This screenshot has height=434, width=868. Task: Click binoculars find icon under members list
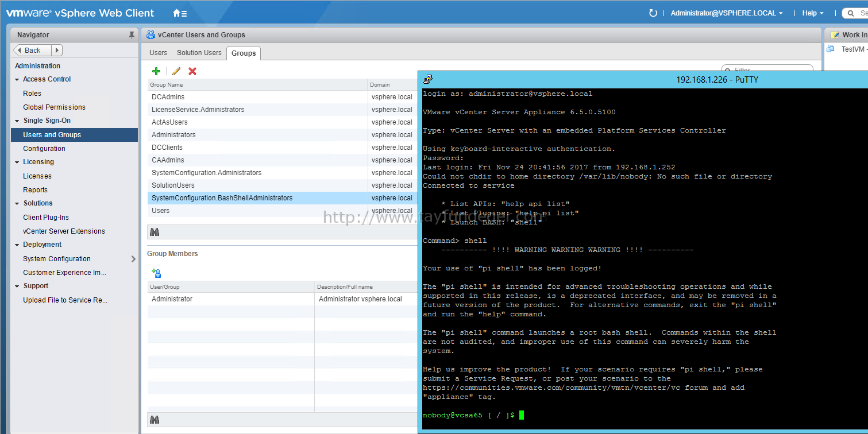(x=155, y=420)
